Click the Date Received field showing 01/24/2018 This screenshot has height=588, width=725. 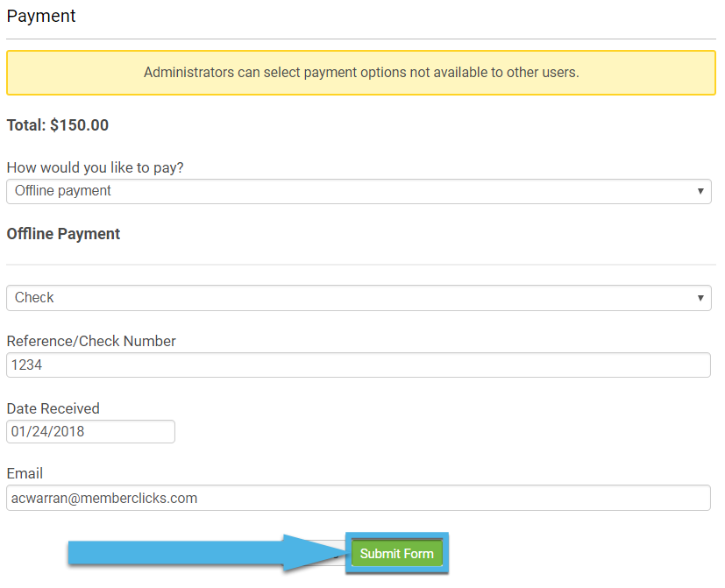(x=90, y=432)
